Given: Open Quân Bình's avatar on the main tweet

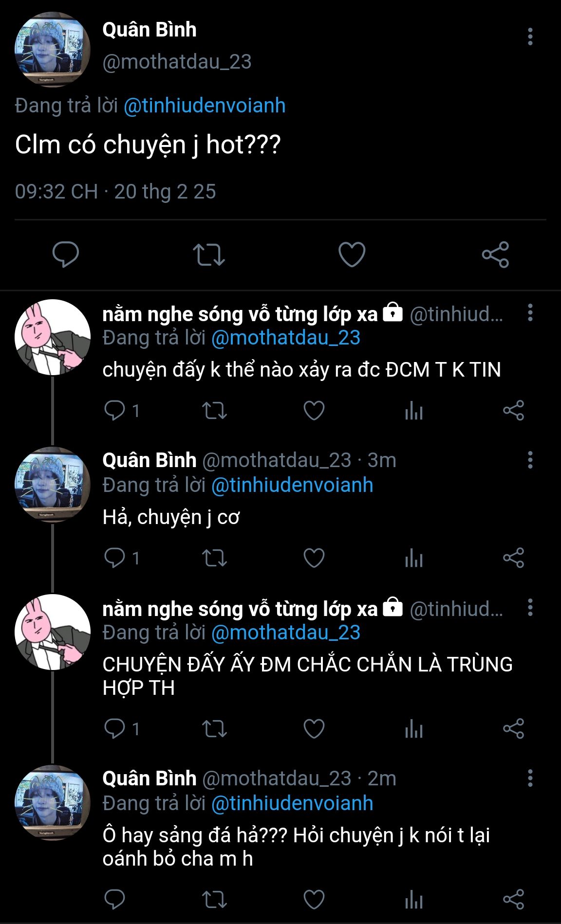Looking at the screenshot, I should click(x=52, y=50).
